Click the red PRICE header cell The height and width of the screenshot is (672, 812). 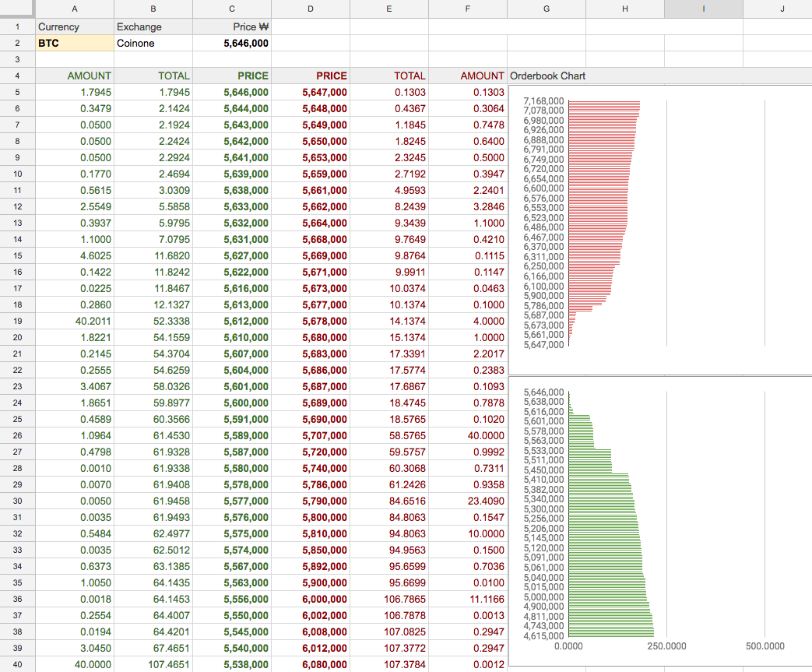pyautogui.click(x=311, y=76)
